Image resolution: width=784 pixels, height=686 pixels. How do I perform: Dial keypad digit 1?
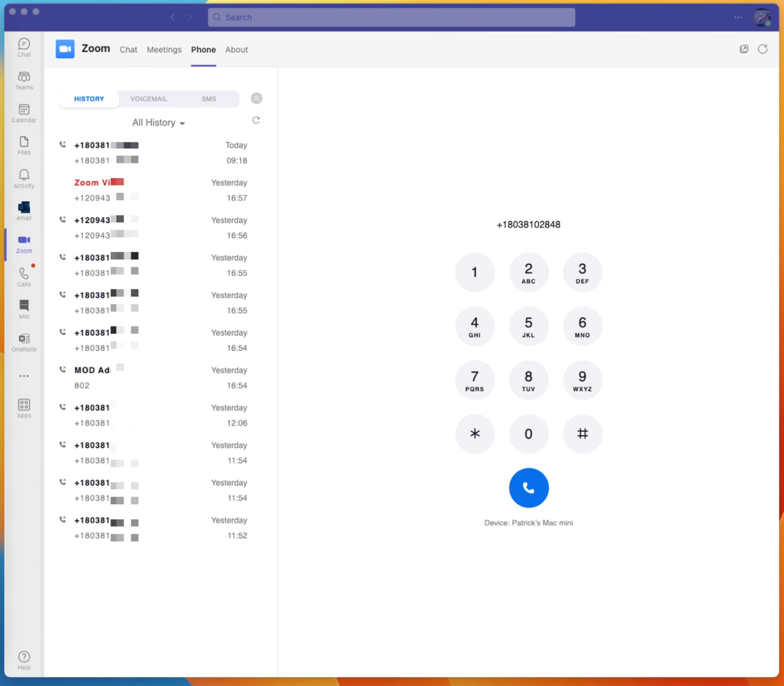point(474,272)
